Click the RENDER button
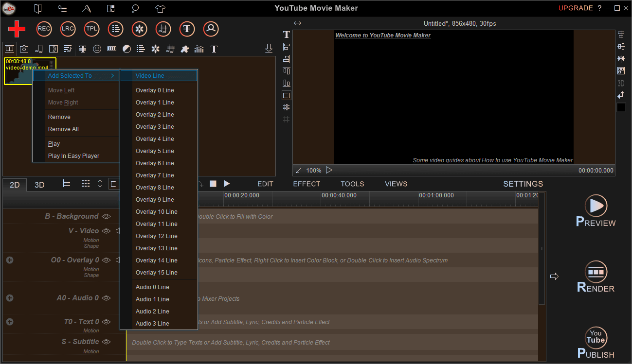Viewport: 632px width, 364px height. [596, 277]
